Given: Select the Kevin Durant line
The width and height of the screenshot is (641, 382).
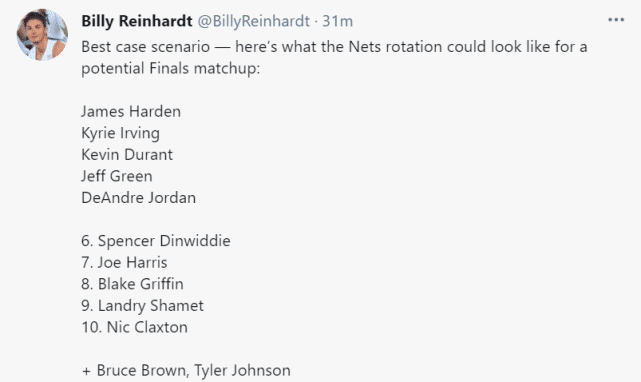Looking at the screenshot, I should pyautogui.click(x=127, y=155).
